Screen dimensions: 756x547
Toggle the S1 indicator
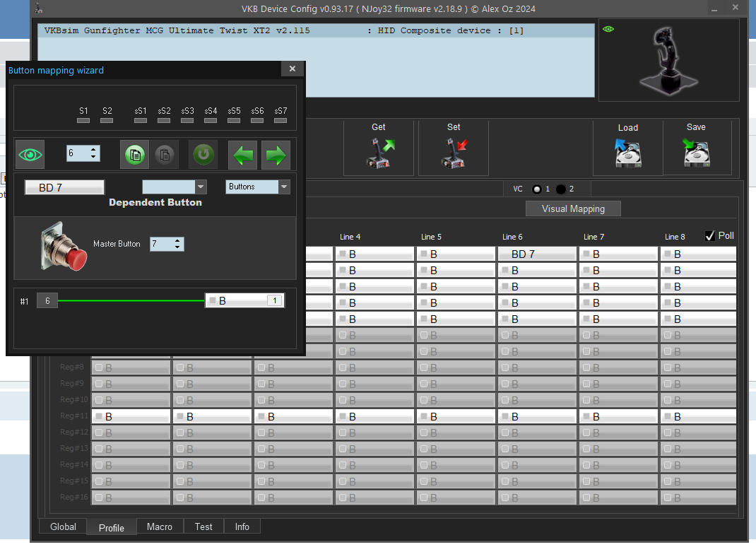tap(83, 121)
